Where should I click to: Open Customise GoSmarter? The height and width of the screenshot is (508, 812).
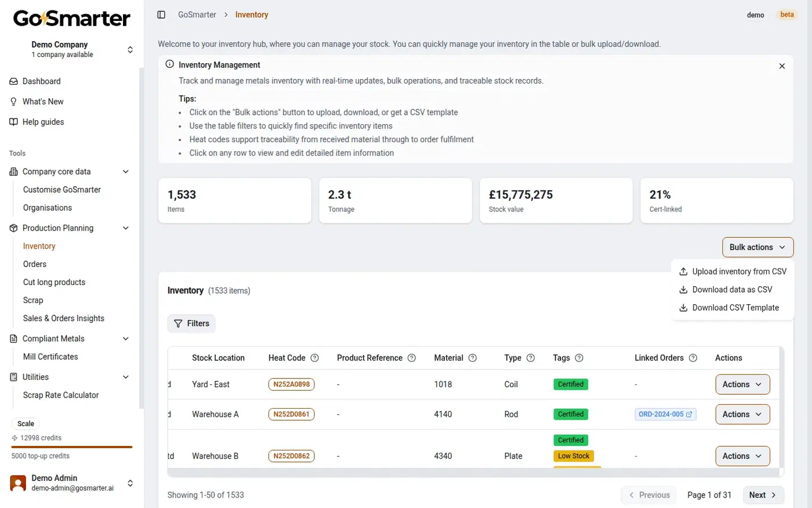[x=62, y=190]
